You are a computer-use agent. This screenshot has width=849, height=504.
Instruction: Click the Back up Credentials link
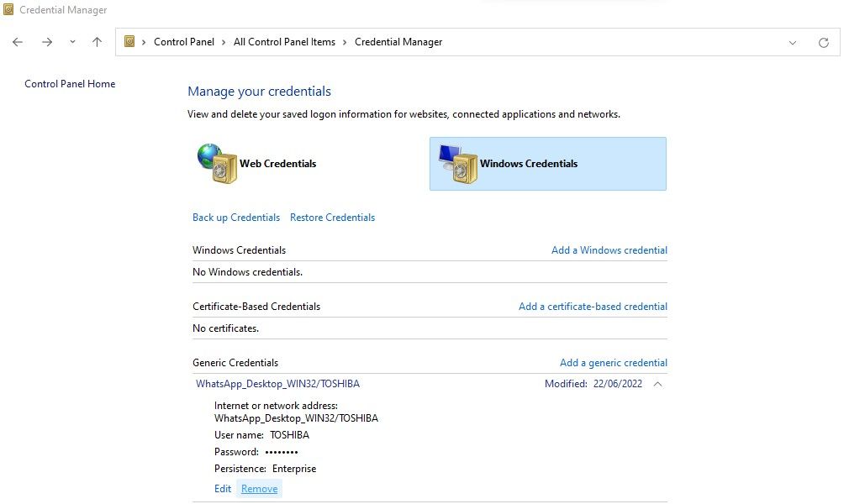[x=235, y=217]
